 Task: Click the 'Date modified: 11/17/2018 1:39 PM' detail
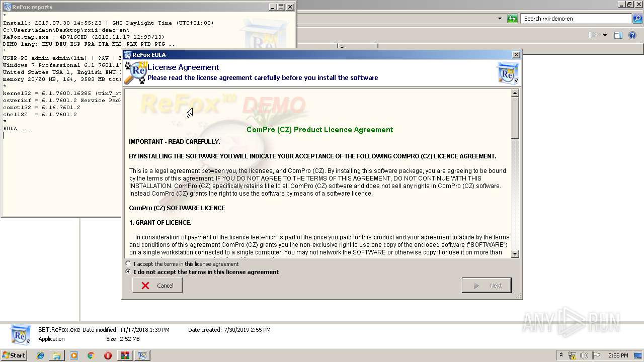click(x=126, y=330)
